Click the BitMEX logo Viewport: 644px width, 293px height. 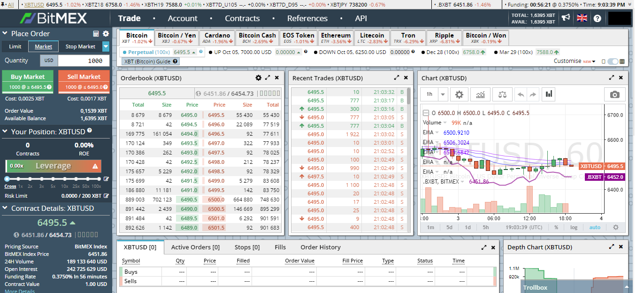tap(53, 18)
